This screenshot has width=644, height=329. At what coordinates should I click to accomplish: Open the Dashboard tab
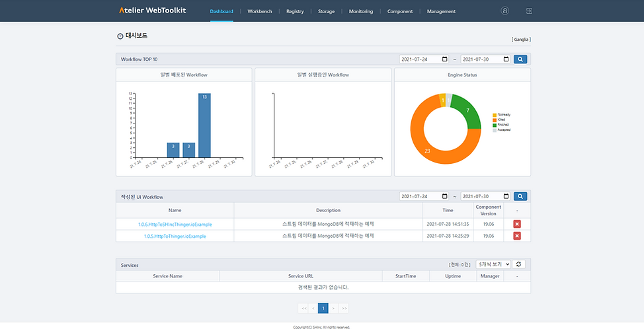221,11
